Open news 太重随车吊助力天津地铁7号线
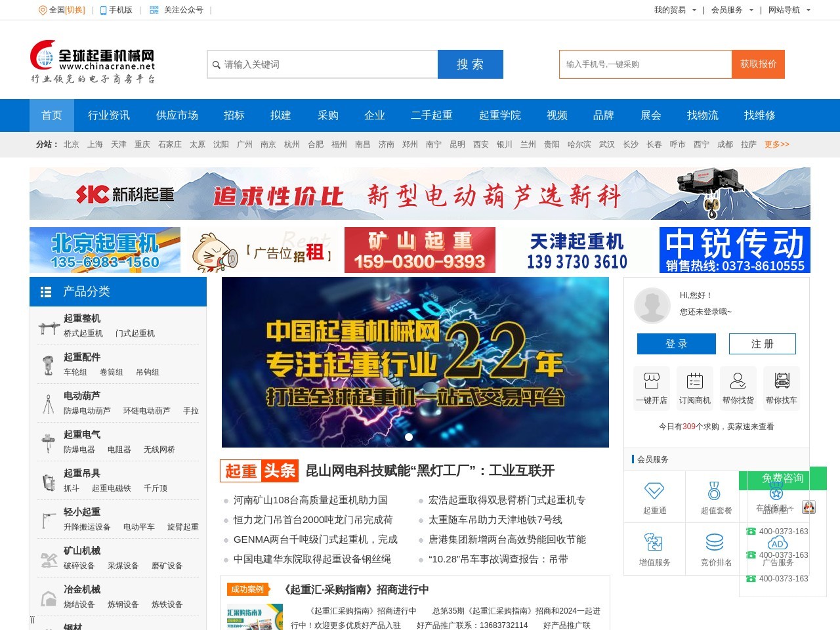840x630 pixels. click(495, 520)
